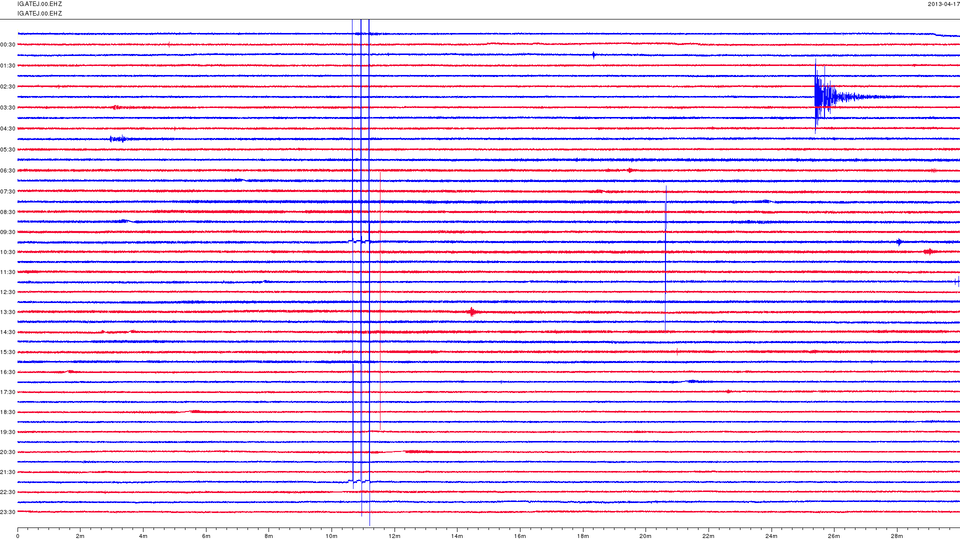Image resolution: width=960 pixels, height=540 pixels.
Task: Click the 14m axis tick label
Action: (x=457, y=536)
